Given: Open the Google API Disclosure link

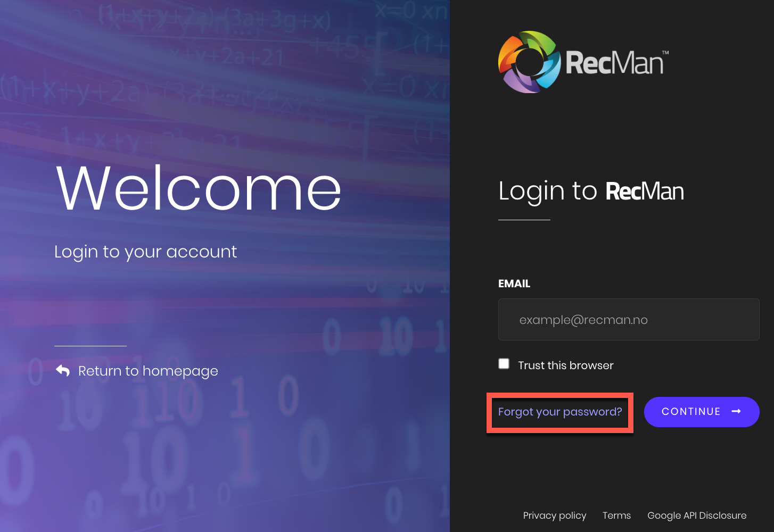Looking at the screenshot, I should pyautogui.click(x=696, y=516).
